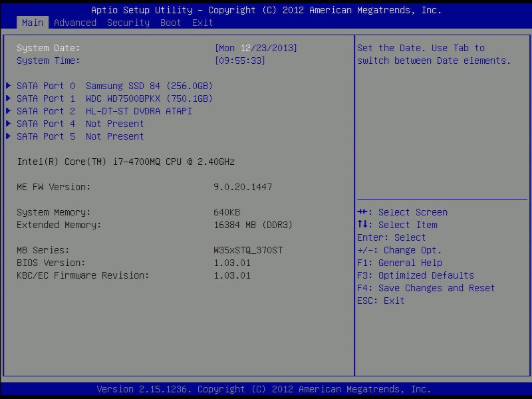Click the 9.0.20.1447 firmware value
The image size is (532, 399).
point(243,187)
